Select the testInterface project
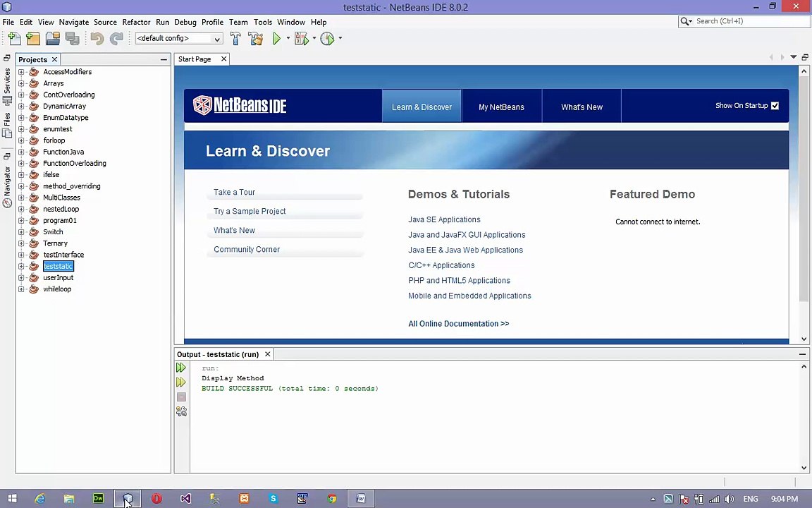Viewport: 812px width, 508px height. [x=63, y=255]
